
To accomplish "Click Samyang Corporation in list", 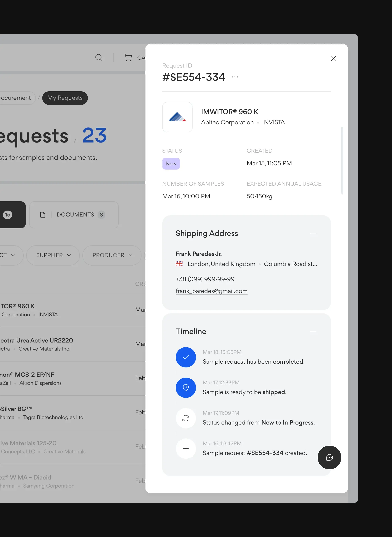I will tap(49, 486).
